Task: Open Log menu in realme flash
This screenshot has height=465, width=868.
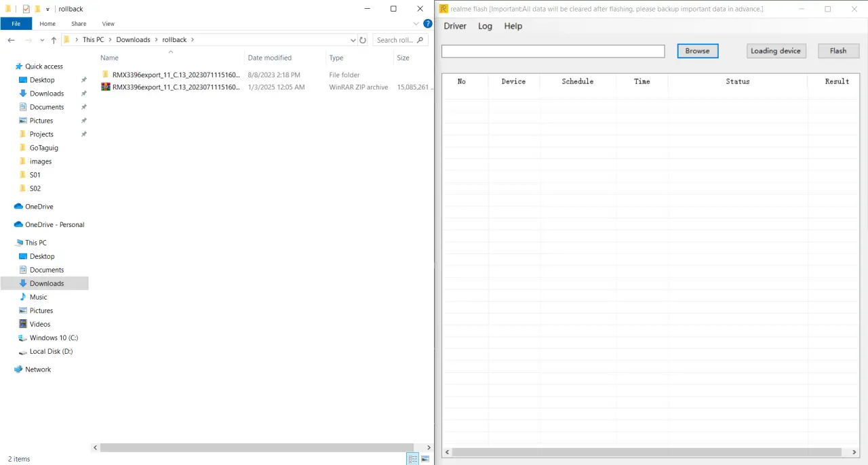Action: tap(485, 26)
